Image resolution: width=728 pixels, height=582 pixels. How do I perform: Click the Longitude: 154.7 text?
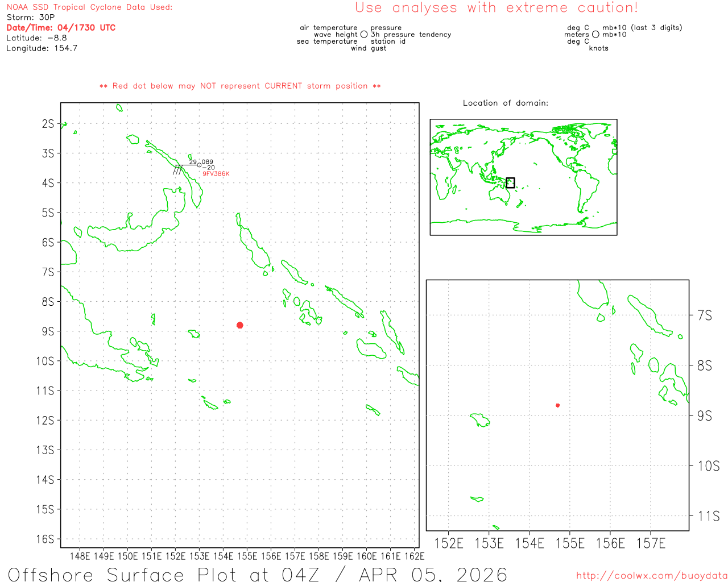click(42, 48)
